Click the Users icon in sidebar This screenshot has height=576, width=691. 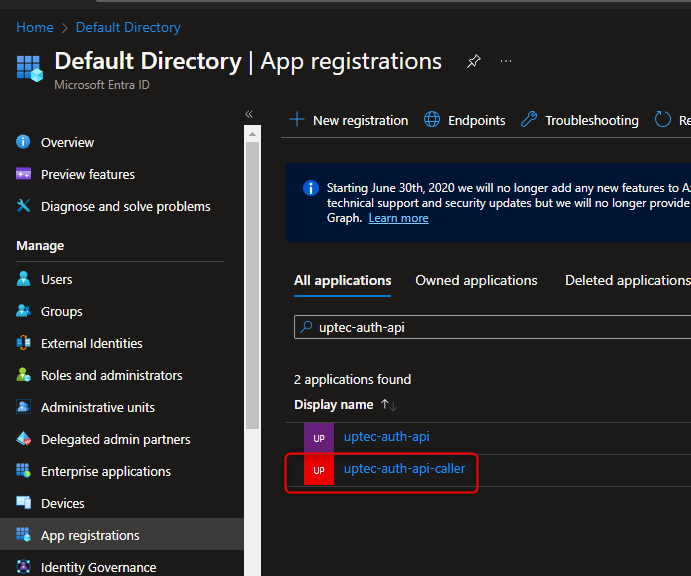[24, 280]
